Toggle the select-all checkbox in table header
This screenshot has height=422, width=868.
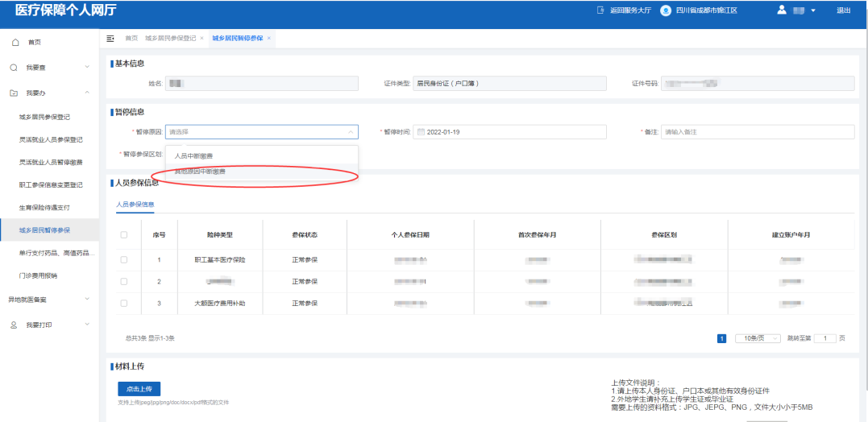(124, 234)
